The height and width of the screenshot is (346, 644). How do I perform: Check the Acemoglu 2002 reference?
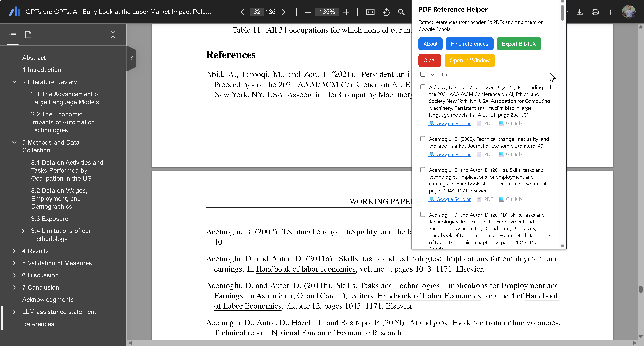[423, 139]
